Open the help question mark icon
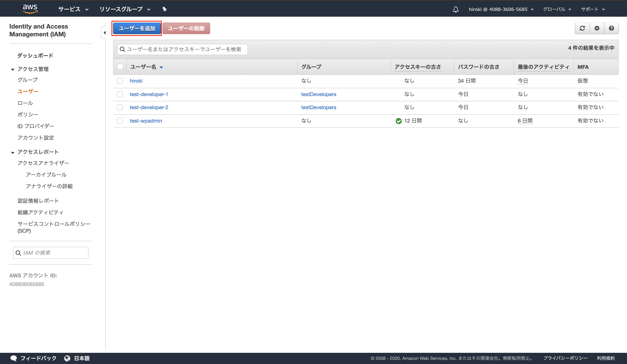The height and width of the screenshot is (364, 627). tap(611, 28)
